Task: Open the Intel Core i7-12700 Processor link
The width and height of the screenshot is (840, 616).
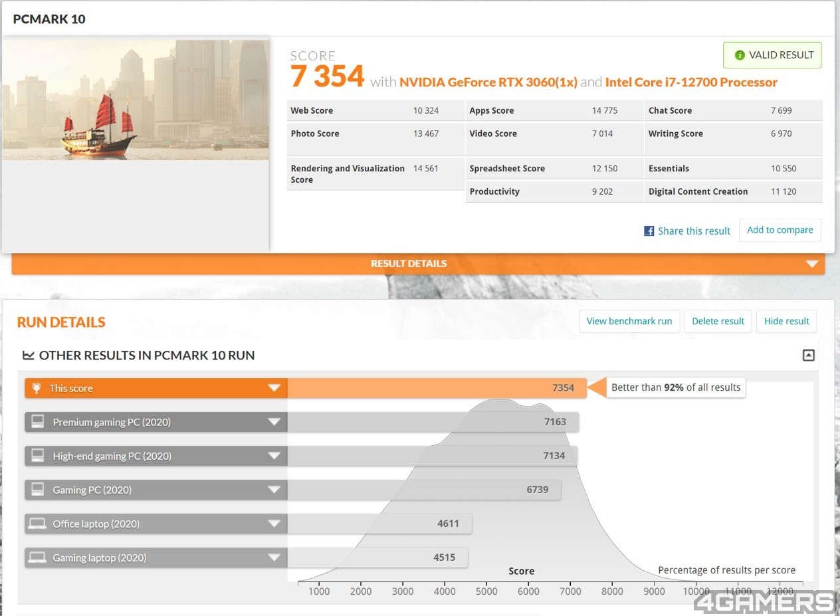Action: pos(691,82)
